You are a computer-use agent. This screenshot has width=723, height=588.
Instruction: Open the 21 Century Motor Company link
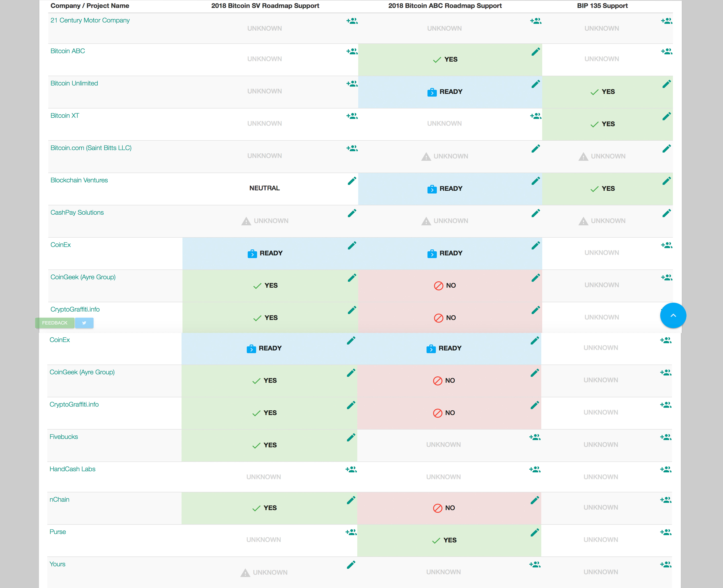point(90,20)
